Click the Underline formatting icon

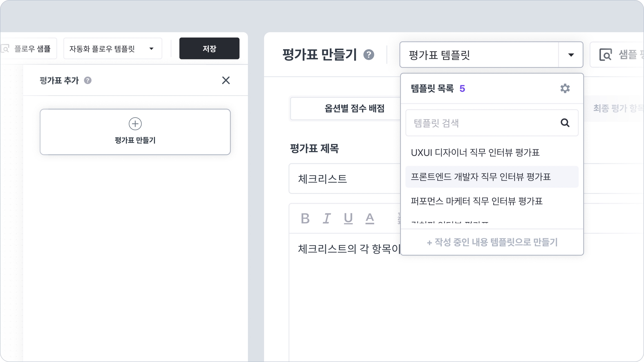click(348, 218)
